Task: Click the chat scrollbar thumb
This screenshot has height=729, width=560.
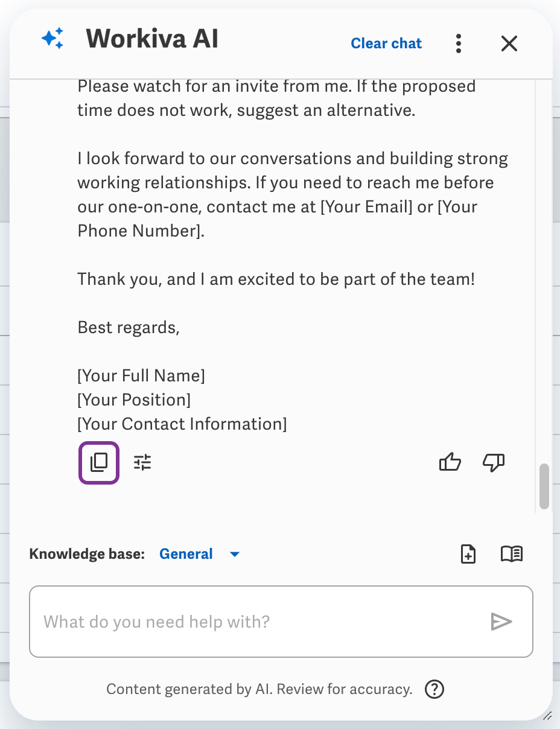Action: tap(544, 486)
